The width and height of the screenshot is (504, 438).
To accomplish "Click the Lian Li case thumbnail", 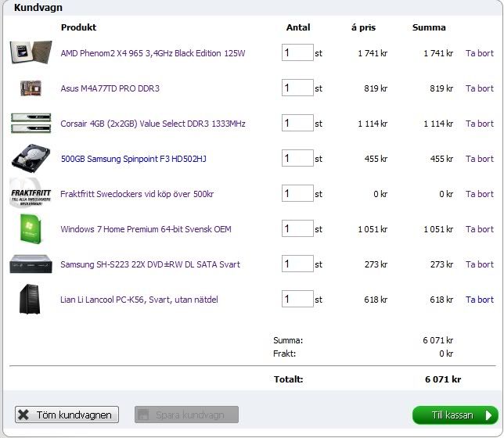I will coord(31,300).
